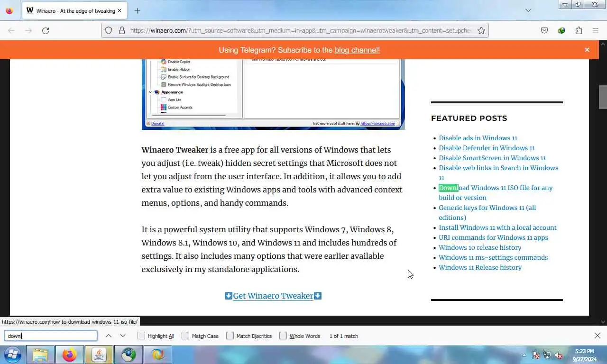Switch to Firefox in the taskbar

pos(69,355)
